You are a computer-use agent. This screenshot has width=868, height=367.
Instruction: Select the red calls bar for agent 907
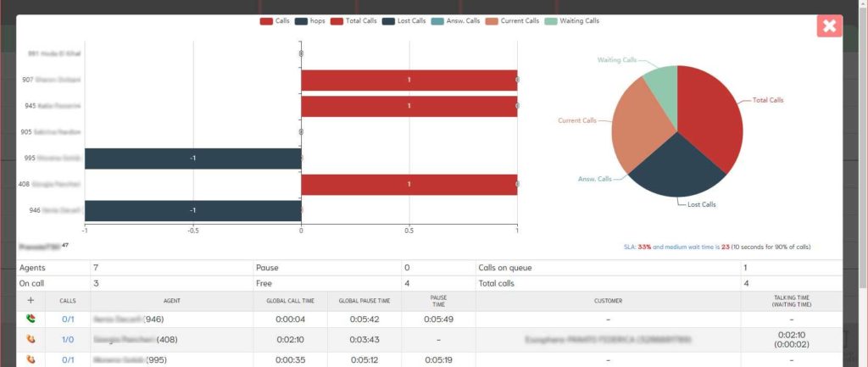tap(409, 80)
